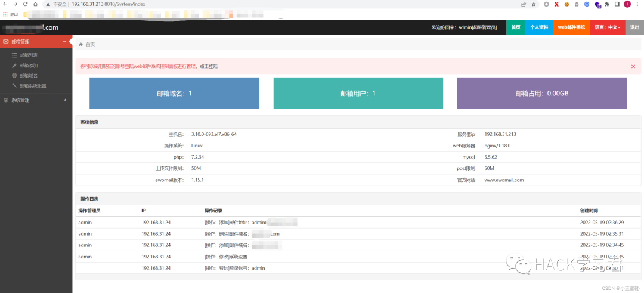
Task: Click the log entry 登陆]登录账号: admin
Action: tap(234, 269)
